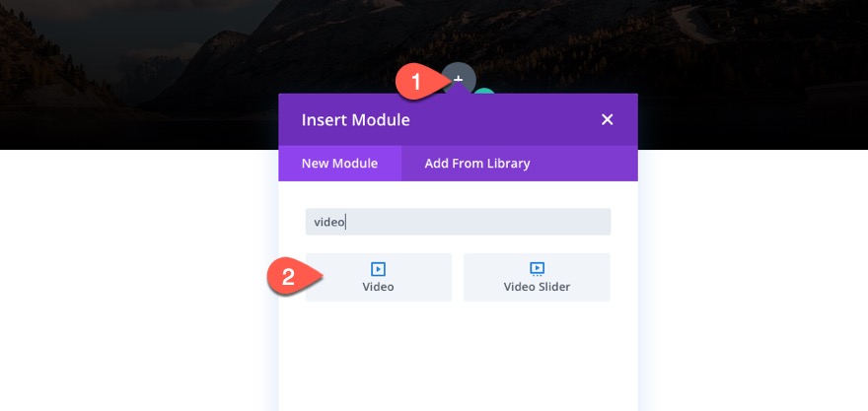Open the Add From Library tab
The height and width of the screenshot is (411, 868).
coord(477,164)
